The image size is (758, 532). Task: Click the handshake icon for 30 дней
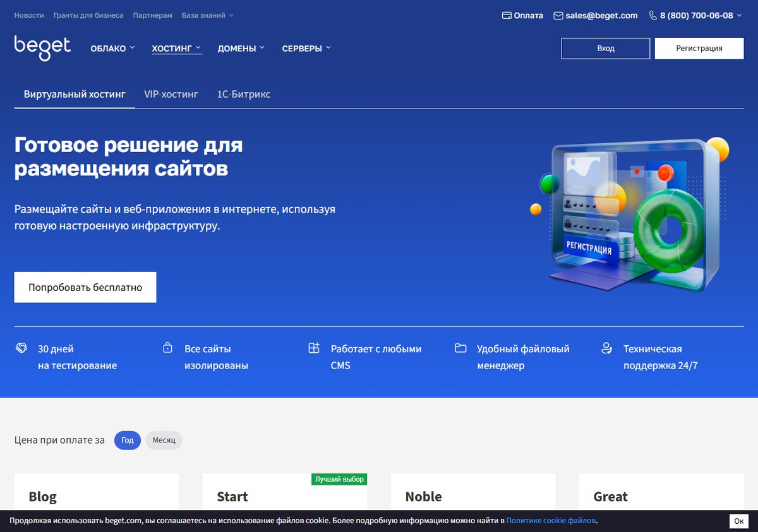(21, 348)
